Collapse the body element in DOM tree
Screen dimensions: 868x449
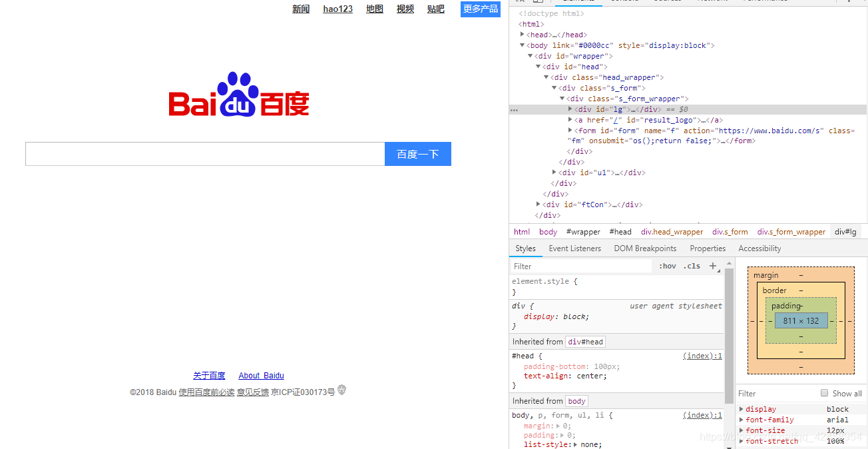(523, 45)
